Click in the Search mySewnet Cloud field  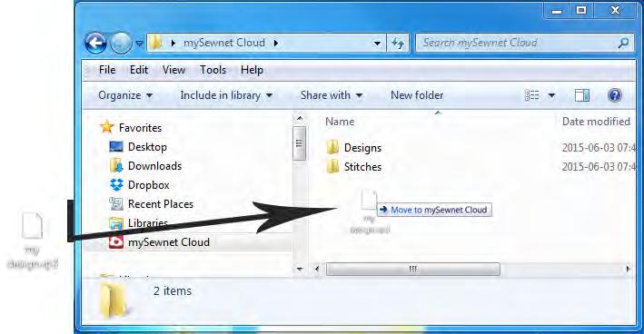518,43
